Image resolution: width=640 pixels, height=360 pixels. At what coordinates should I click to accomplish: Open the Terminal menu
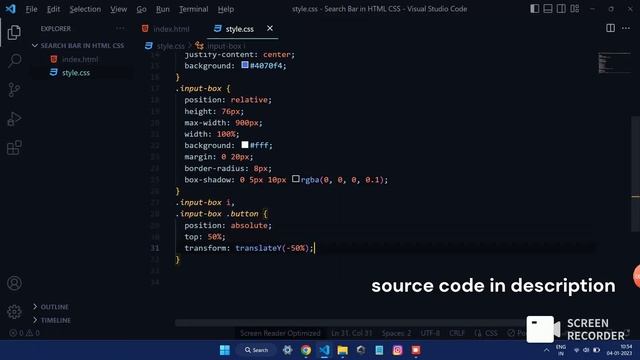pos(193,9)
